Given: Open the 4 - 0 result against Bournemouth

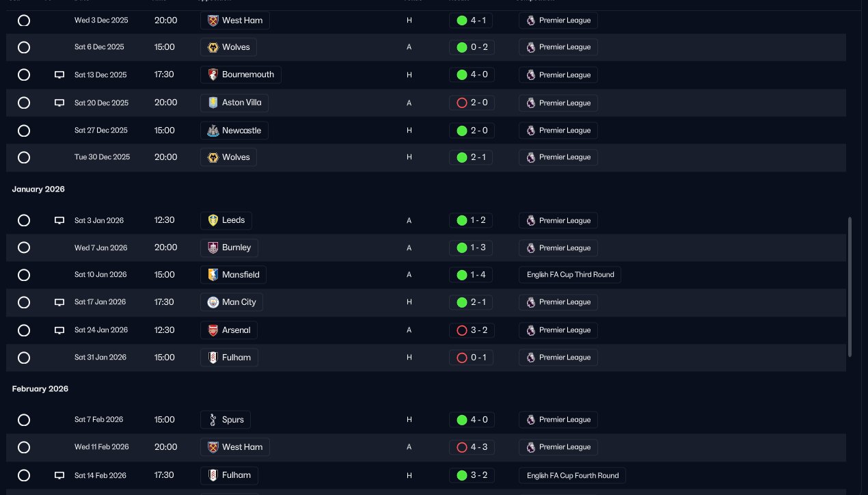Looking at the screenshot, I should (x=471, y=75).
